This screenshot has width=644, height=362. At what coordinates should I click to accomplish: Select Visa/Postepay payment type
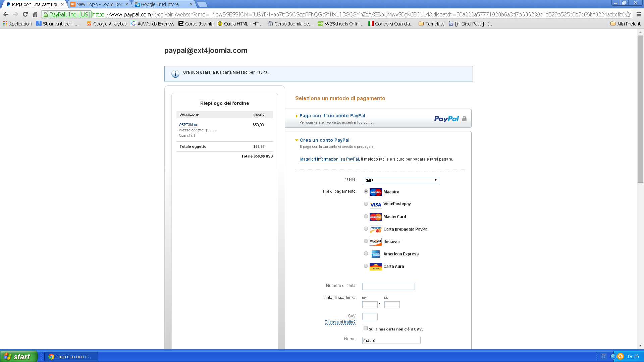(366, 204)
